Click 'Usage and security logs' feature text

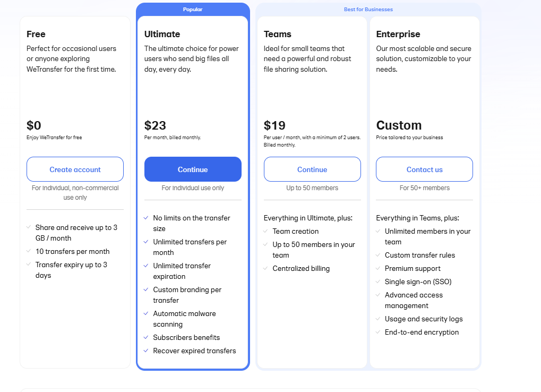click(424, 319)
